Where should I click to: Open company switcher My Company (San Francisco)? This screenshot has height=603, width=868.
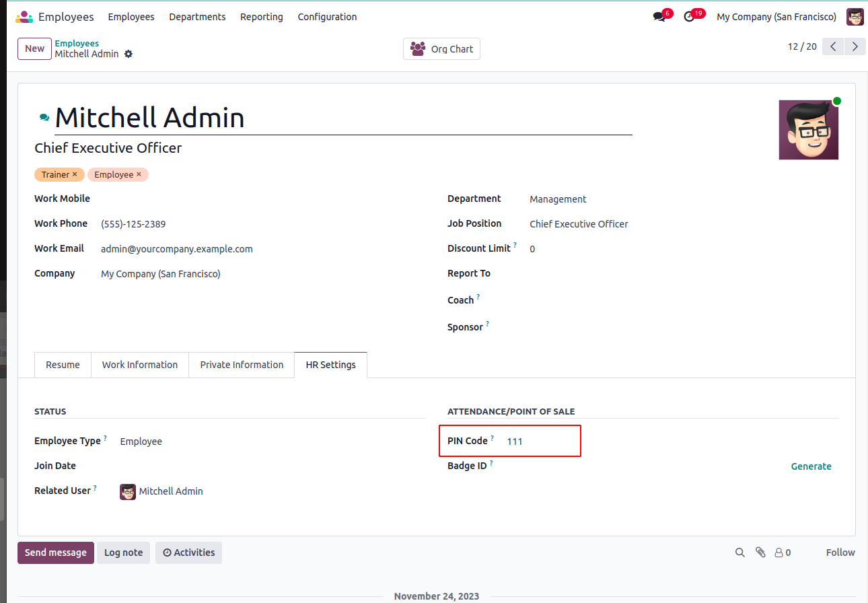point(776,17)
